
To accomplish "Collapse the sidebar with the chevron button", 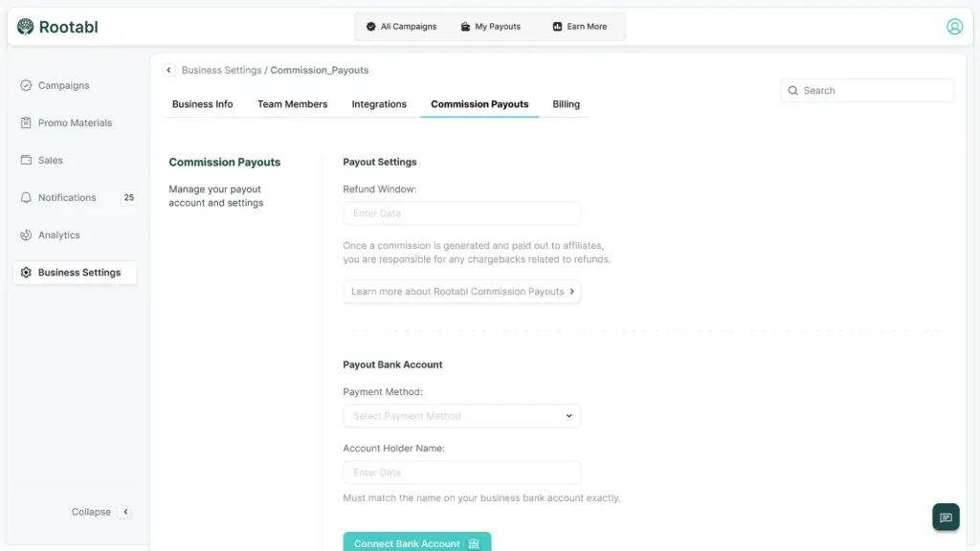I will pos(124,512).
